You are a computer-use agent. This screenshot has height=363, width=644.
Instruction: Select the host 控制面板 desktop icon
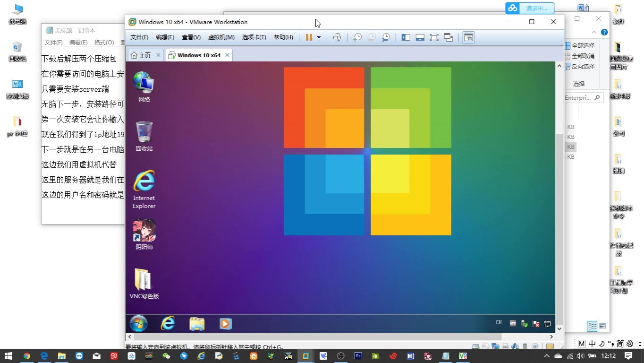tap(17, 89)
